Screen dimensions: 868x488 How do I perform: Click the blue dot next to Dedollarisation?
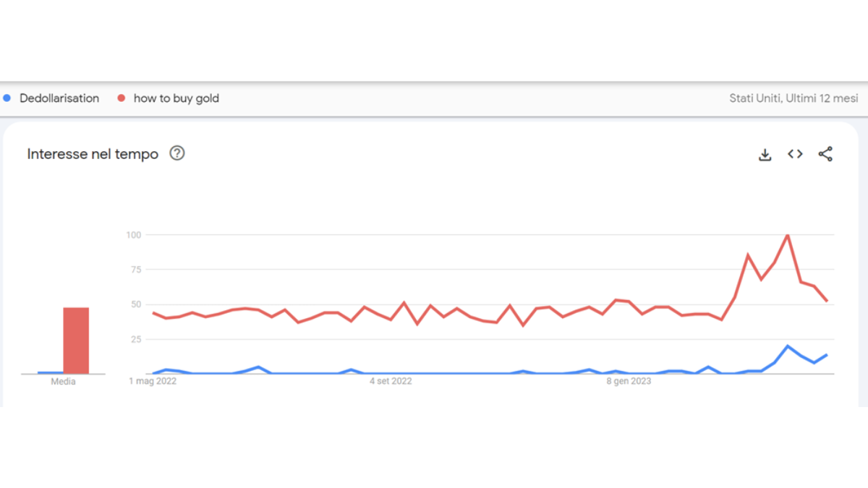(x=7, y=98)
